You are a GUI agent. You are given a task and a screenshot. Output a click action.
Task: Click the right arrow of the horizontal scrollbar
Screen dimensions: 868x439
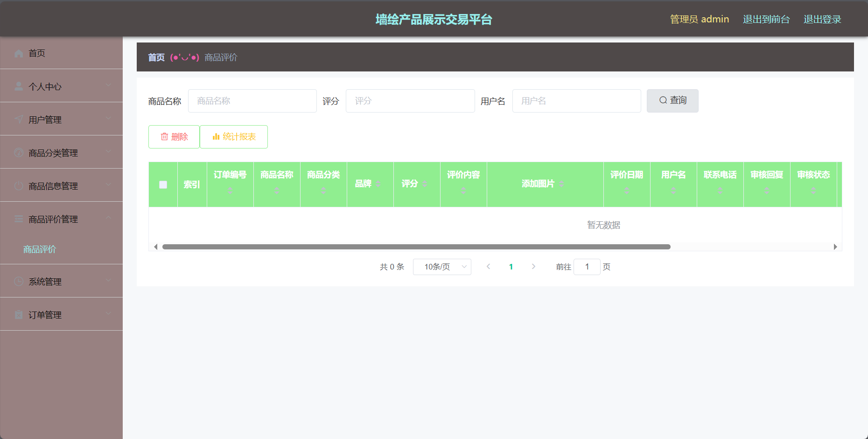coord(835,247)
